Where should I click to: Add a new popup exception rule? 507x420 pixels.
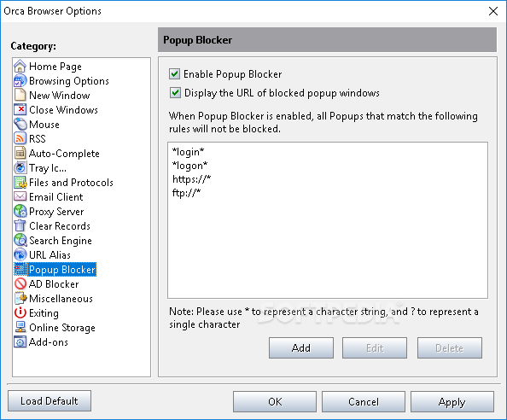301,348
